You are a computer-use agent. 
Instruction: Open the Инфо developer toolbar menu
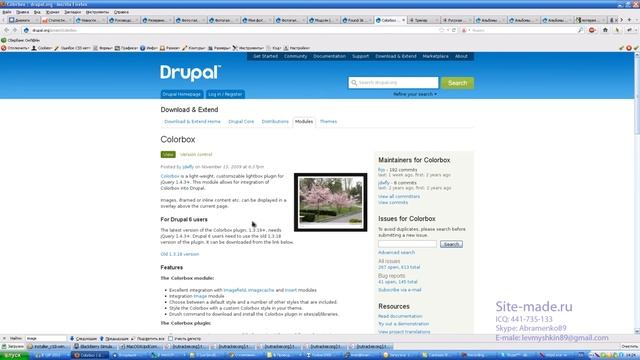tap(149, 48)
